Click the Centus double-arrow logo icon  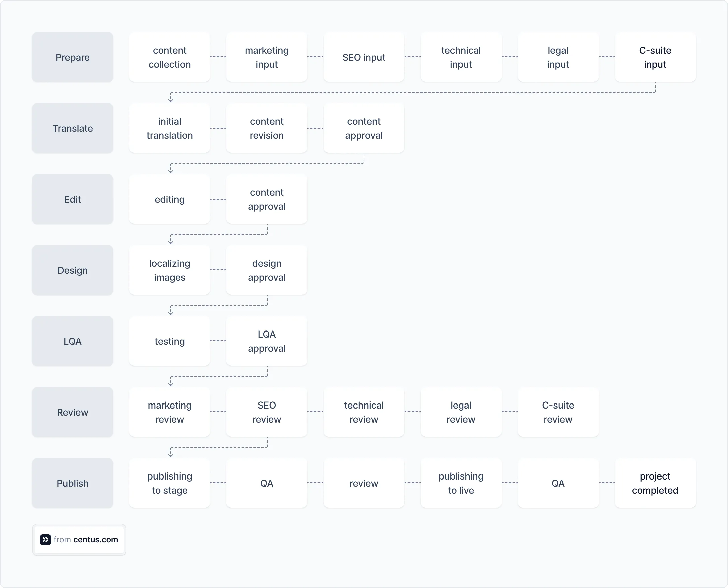tap(45, 539)
